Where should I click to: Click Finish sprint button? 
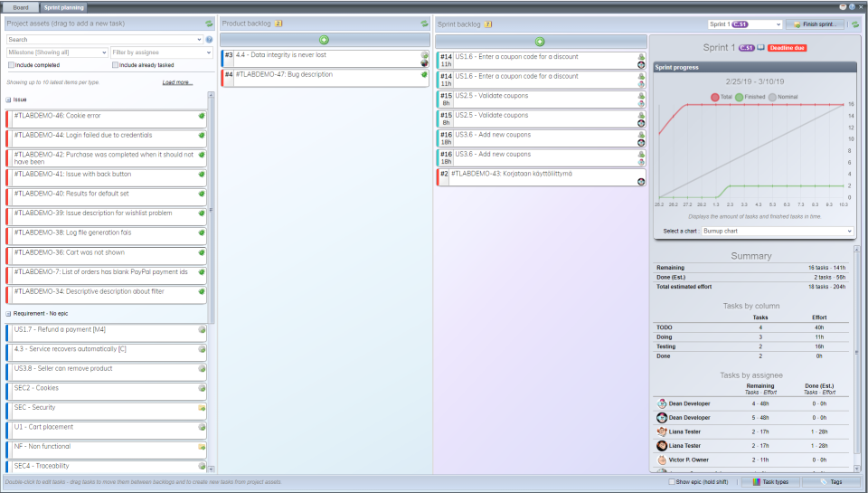click(x=815, y=24)
